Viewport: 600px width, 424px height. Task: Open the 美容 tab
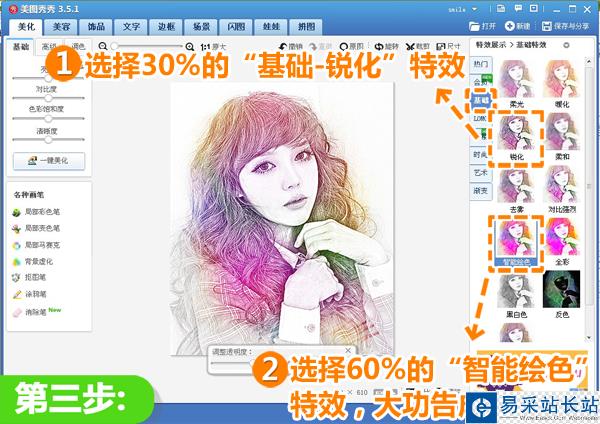(x=61, y=27)
